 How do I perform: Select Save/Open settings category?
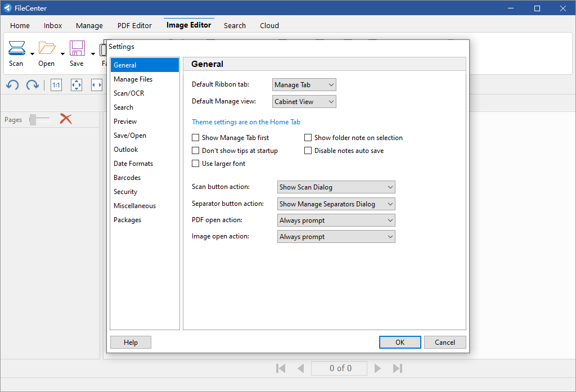pyautogui.click(x=145, y=136)
